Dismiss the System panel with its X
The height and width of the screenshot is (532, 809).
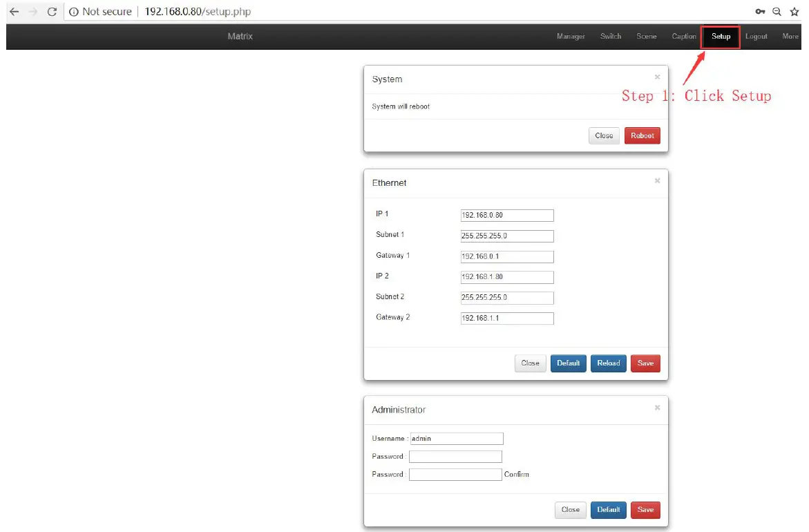coord(657,77)
